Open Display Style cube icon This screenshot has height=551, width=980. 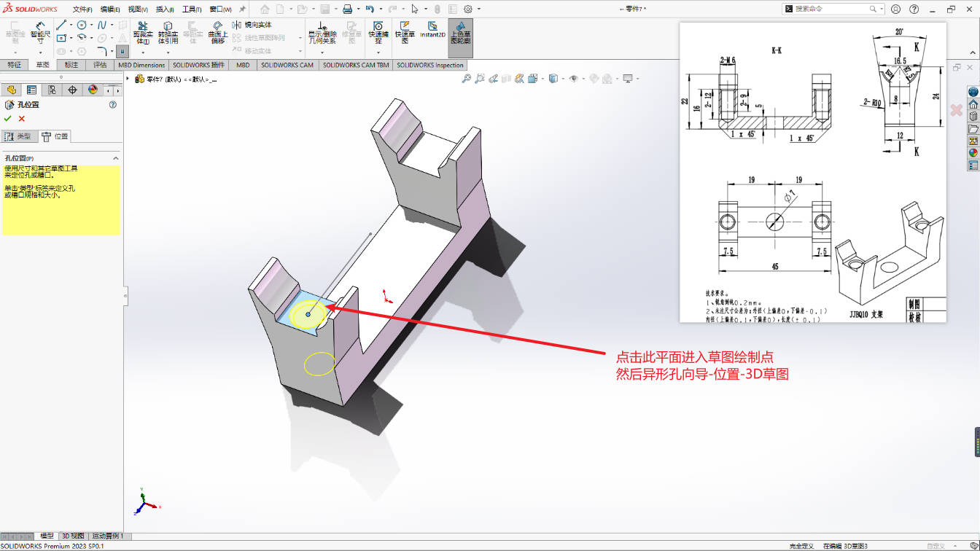[x=553, y=79]
